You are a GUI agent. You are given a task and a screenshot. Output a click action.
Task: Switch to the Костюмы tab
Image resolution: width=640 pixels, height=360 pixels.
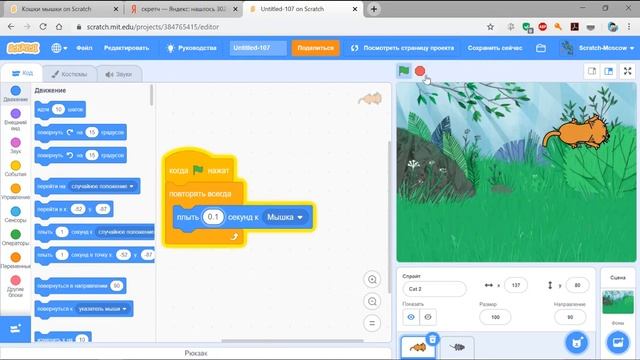pos(69,74)
